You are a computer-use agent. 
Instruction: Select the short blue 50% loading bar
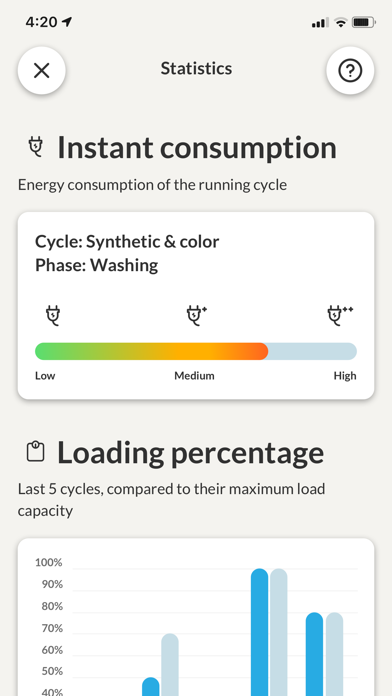[x=150, y=686]
